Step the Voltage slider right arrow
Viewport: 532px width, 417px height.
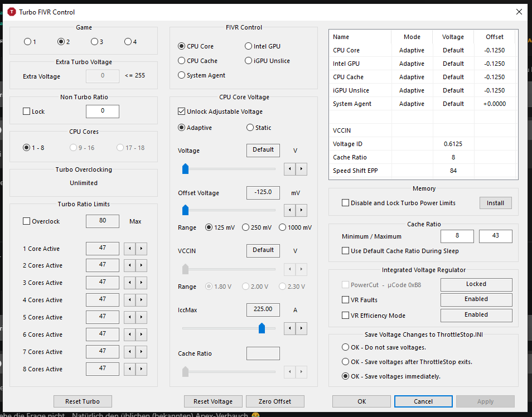pyautogui.click(x=301, y=169)
